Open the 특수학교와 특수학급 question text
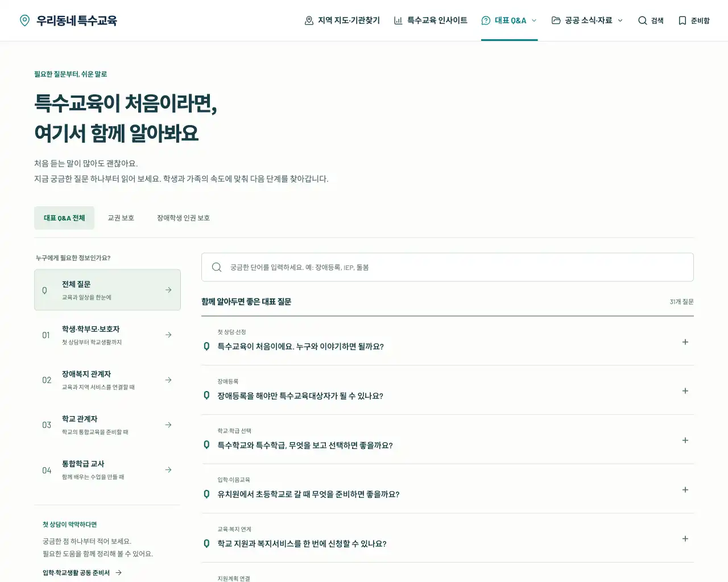728x582 pixels. click(x=305, y=446)
